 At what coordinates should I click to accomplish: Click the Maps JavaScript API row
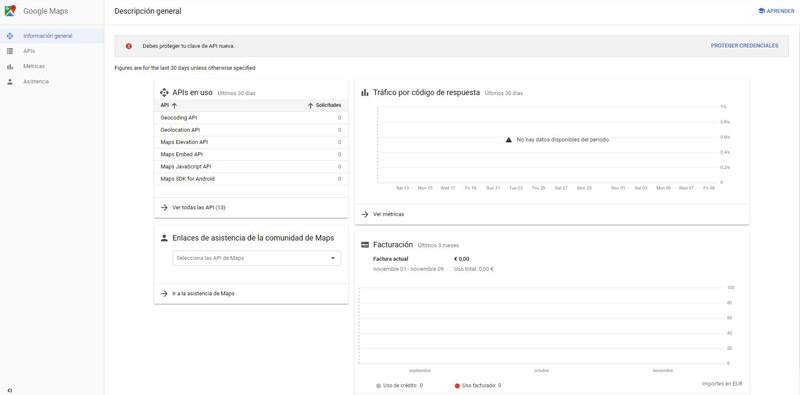[251, 167]
